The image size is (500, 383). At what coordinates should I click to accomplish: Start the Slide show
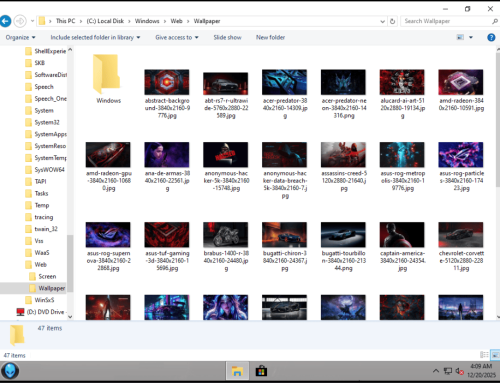(227, 37)
